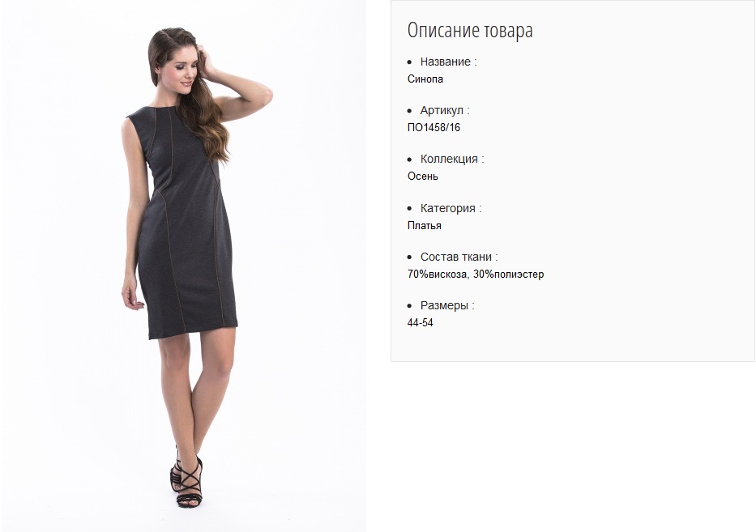The width and height of the screenshot is (756, 532).
Task: Click the product photo of the dress
Action: [x=183, y=266]
